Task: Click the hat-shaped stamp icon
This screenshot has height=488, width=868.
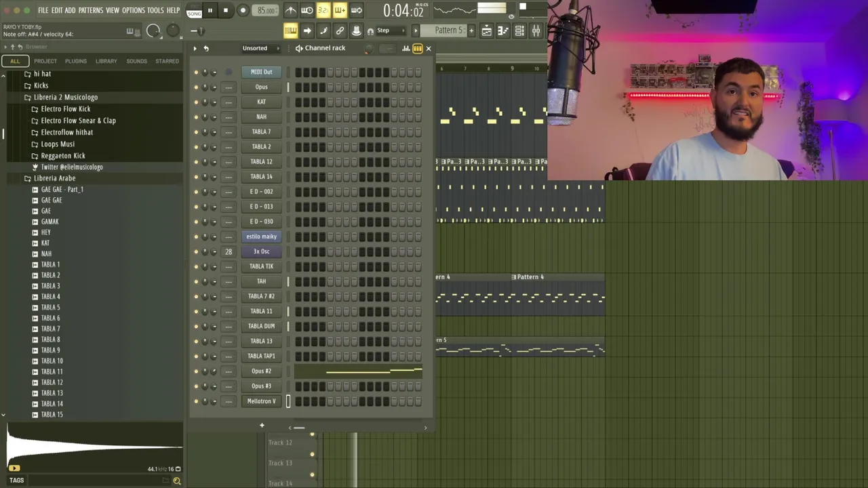Action: tap(356, 30)
